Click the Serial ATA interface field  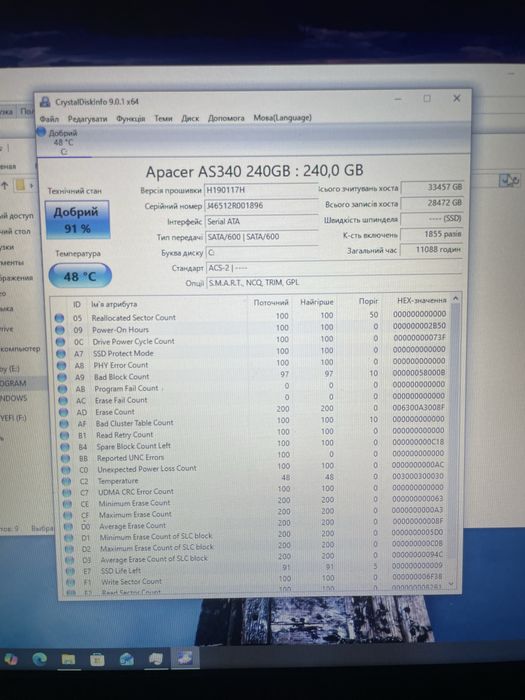point(261,221)
